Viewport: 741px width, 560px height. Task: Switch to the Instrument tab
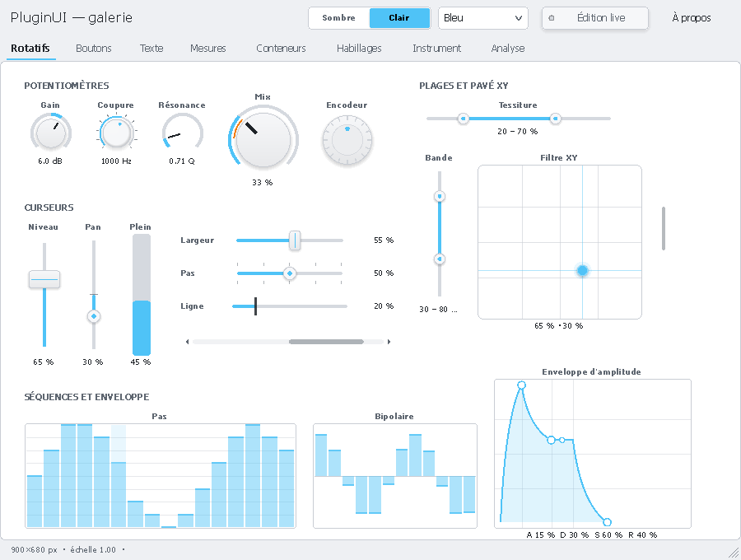point(436,49)
